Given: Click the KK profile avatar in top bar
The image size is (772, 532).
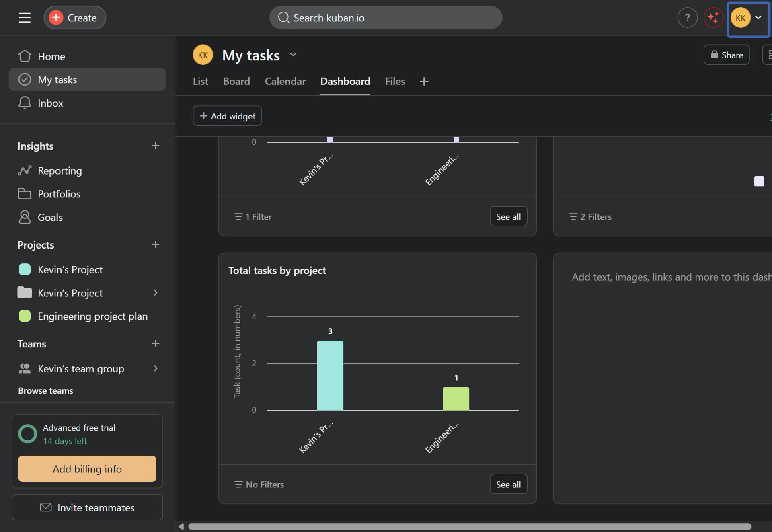Looking at the screenshot, I should pos(740,18).
